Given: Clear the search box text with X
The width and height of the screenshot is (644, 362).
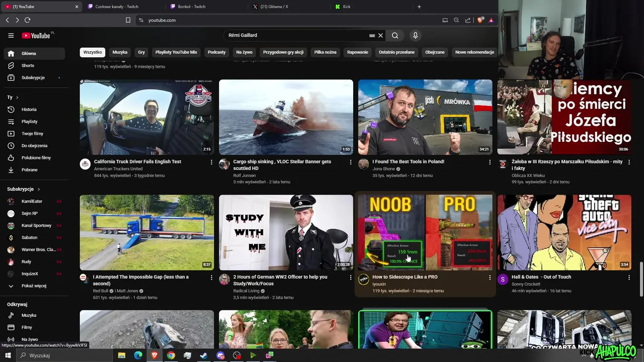Looking at the screenshot, I should 381,35.
